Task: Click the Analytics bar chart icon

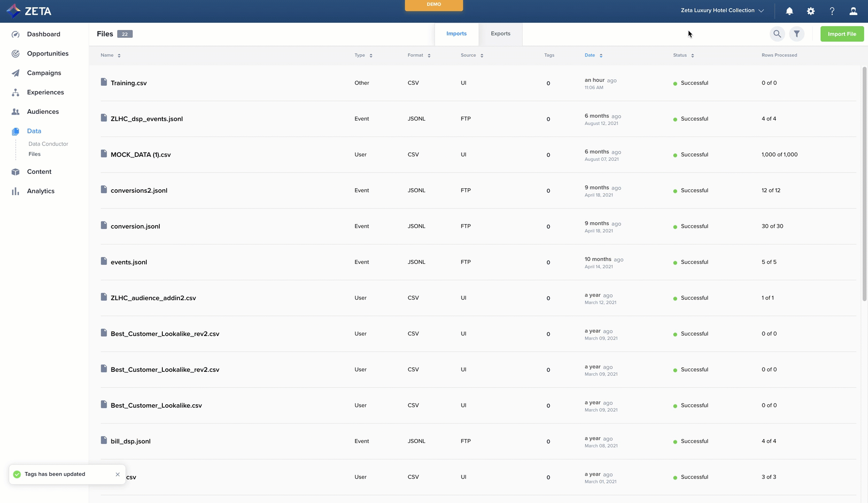Action: [15, 191]
